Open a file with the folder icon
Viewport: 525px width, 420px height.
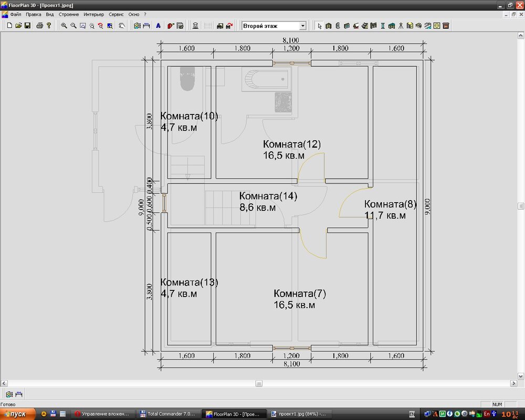(x=18, y=26)
